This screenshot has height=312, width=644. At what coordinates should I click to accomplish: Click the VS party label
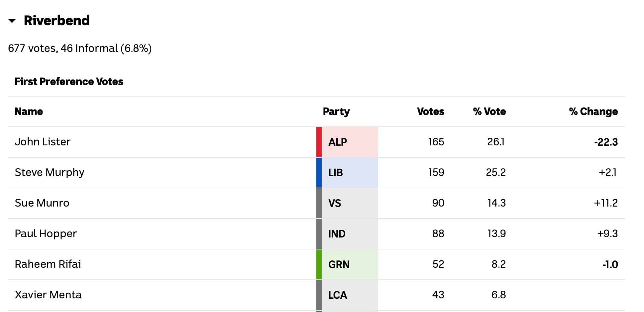[x=335, y=203]
